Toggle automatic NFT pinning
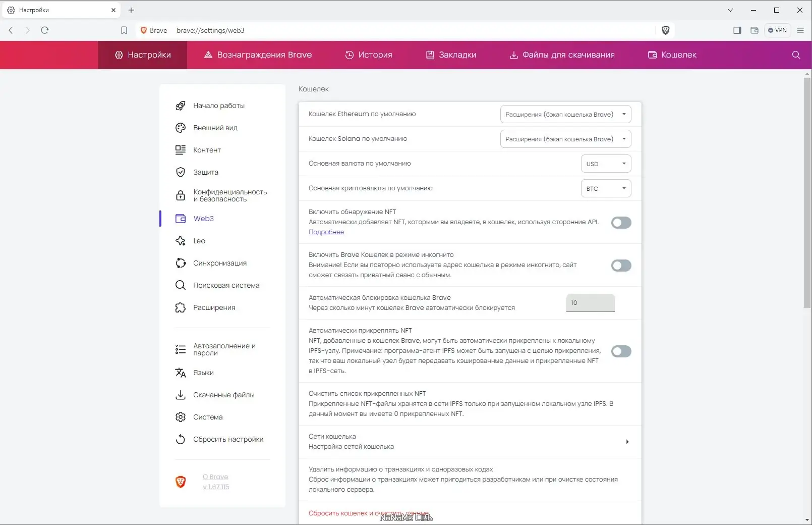This screenshot has height=525, width=812. 621,351
